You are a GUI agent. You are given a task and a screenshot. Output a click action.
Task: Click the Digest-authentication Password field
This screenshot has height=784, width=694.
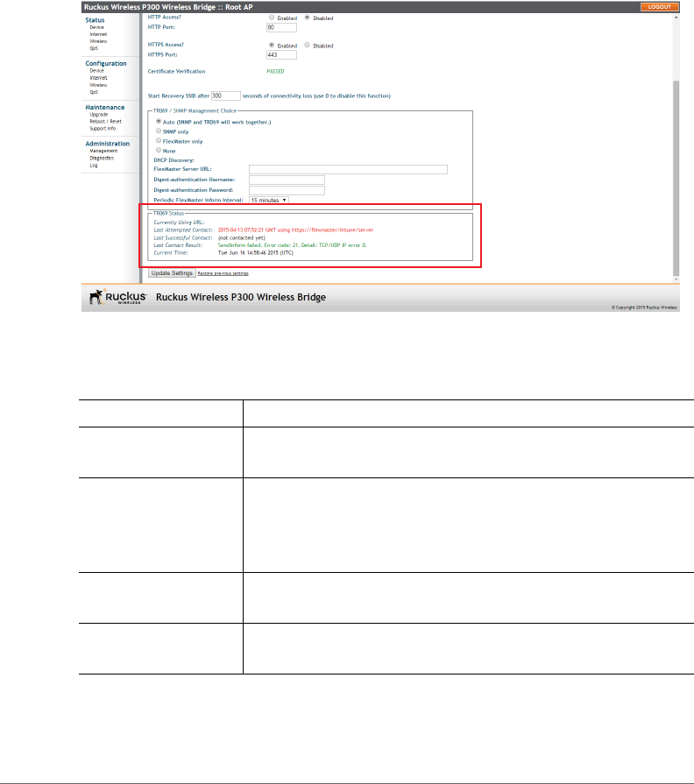coord(287,190)
